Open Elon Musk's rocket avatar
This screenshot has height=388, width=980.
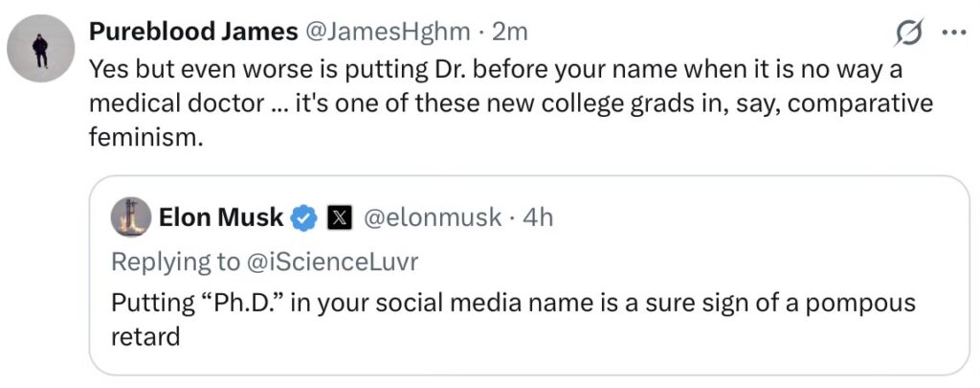click(x=130, y=217)
